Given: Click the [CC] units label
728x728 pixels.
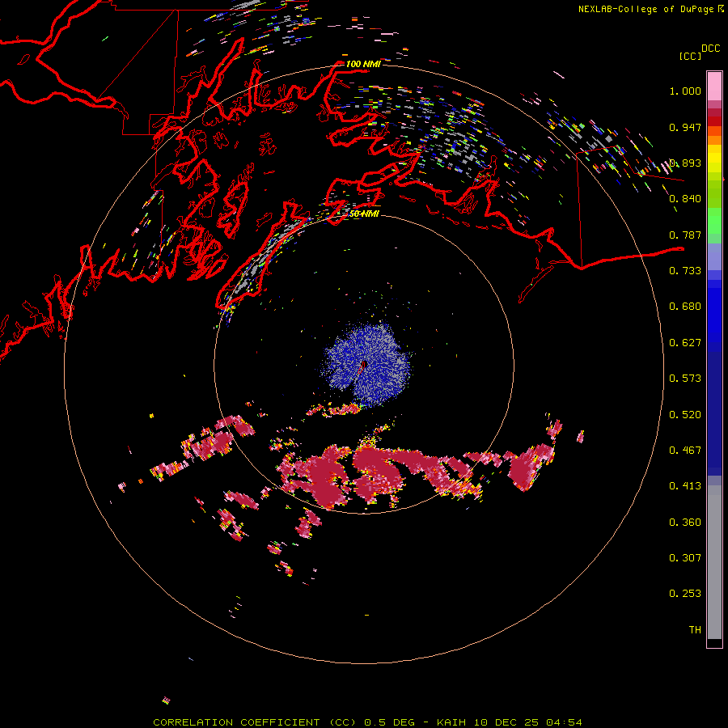Looking at the screenshot, I should point(690,56).
